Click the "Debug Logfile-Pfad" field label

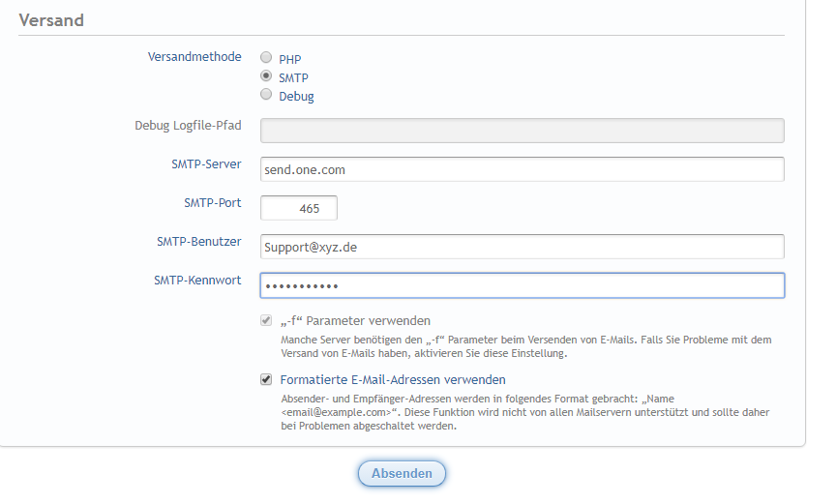point(188,126)
